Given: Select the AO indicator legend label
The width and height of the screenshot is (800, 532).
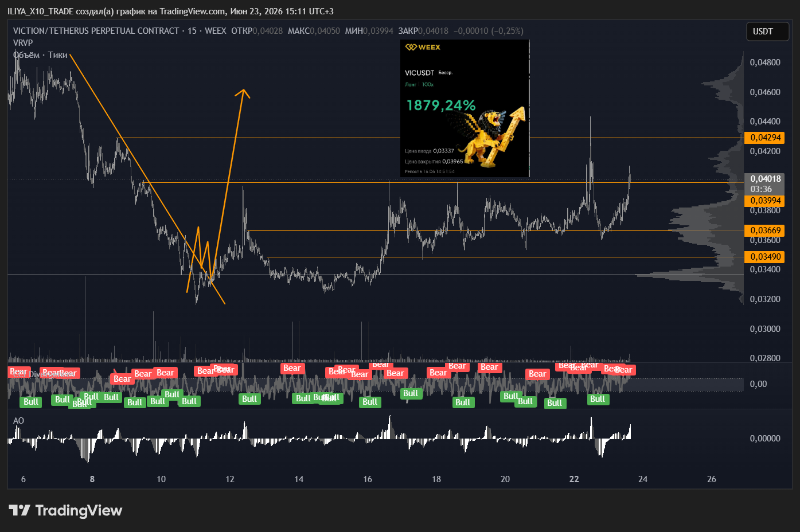Looking at the screenshot, I should pyautogui.click(x=18, y=421).
